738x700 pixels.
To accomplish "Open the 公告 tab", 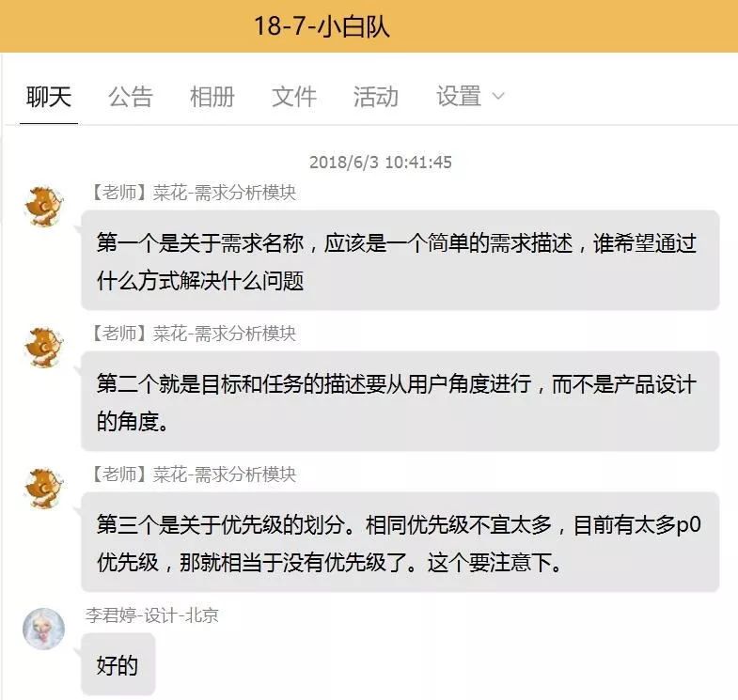I will click(130, 97).
